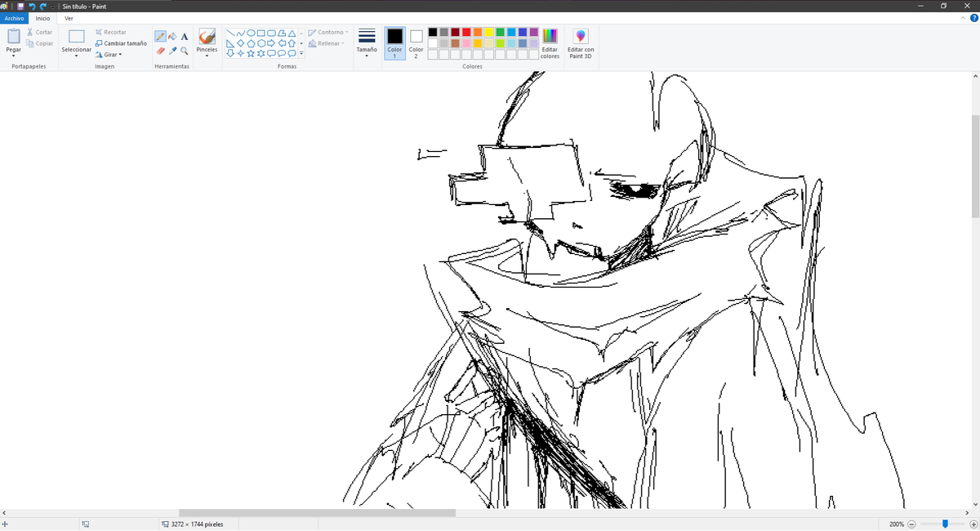Open Editar con Paint 3D
Screen dimensions: 980x531
pyautogui.click(x=581, y=44)
